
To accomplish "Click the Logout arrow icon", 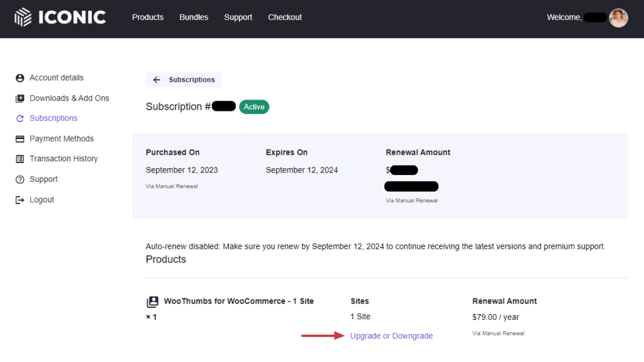I will click(x=19, y=200).
